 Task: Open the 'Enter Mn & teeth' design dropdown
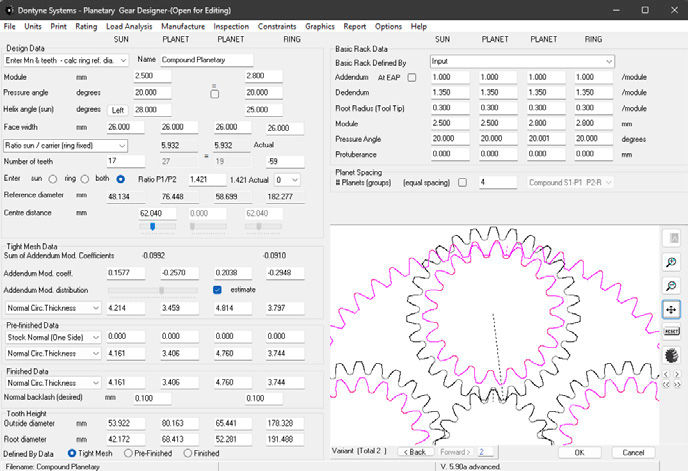pos(66,60)
